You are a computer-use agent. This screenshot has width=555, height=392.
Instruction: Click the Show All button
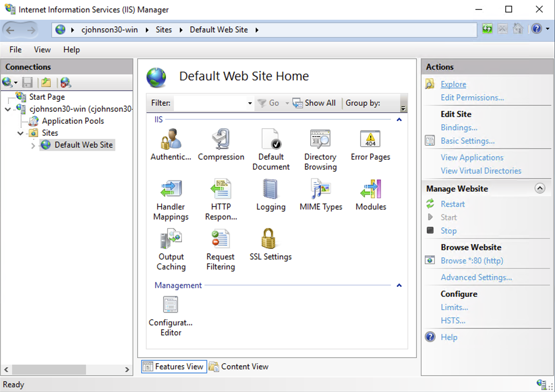click(x=314, y=103)
